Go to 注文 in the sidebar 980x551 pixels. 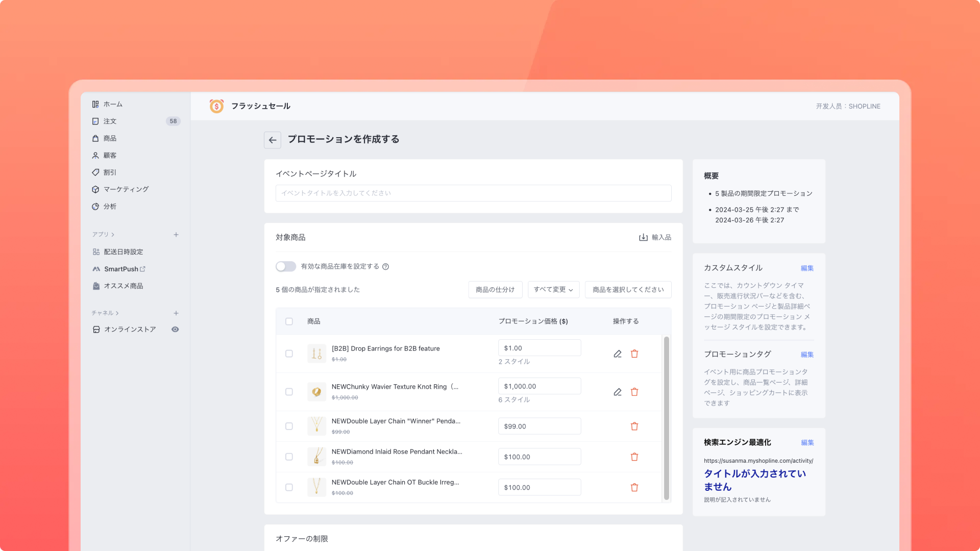click(x=110, y=121)
